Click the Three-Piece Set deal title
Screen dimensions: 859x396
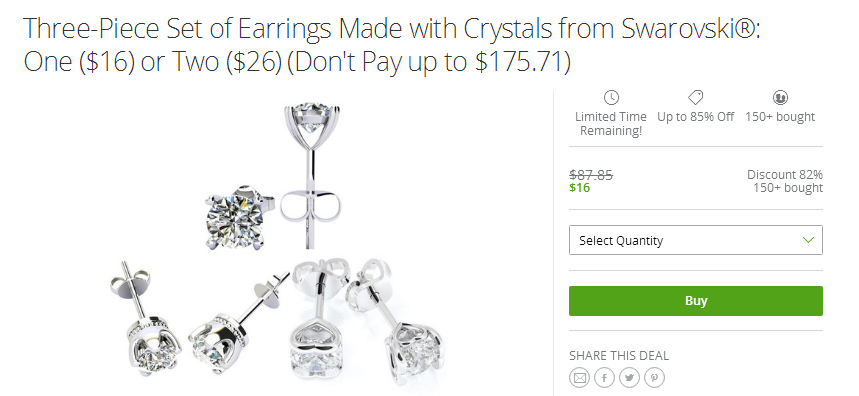(x=392, y=44)
